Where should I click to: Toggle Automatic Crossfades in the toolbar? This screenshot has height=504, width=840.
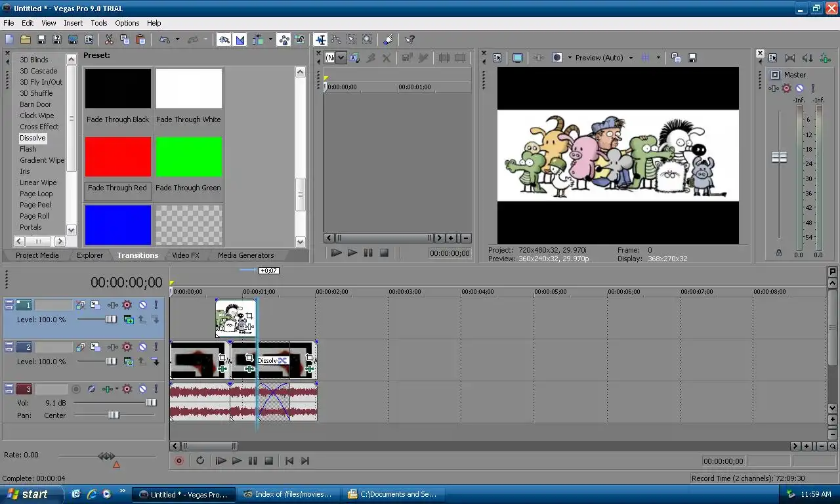tap(240, 40)
